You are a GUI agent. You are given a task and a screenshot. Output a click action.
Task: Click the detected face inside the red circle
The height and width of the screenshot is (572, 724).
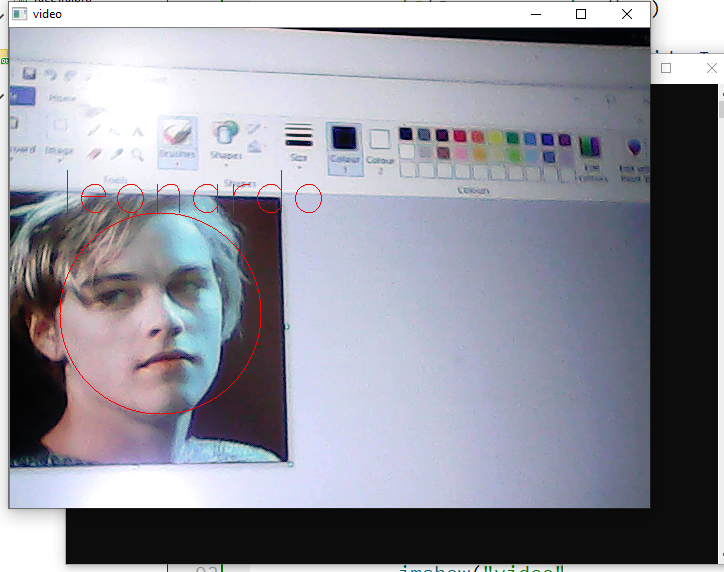160,313
